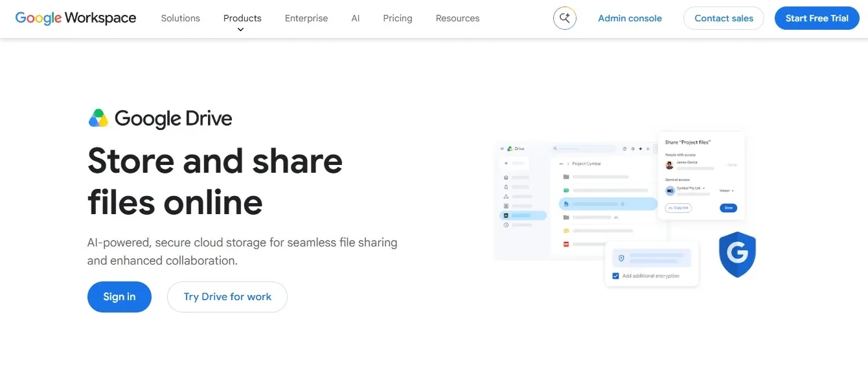The height and width of the screenshot is (383, 868).
Task: Select the AI navigation item
Action: [x=356, y=18]
